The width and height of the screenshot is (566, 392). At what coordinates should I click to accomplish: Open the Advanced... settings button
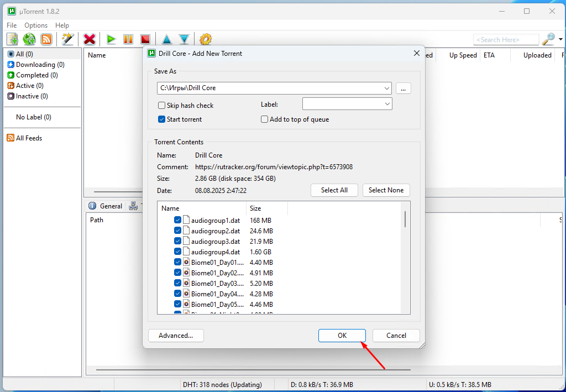click(x=176, y=336)
